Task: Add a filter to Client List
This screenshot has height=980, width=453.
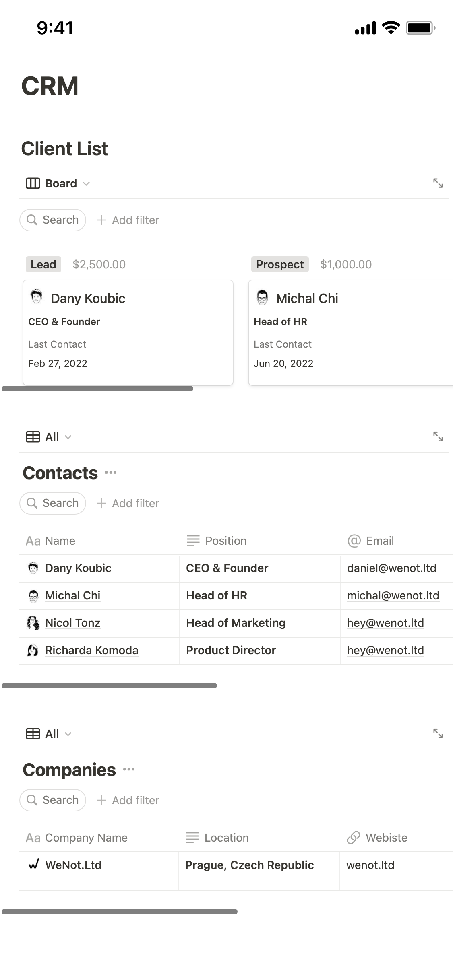Action: pyautogui.click(x=128, y=220)
